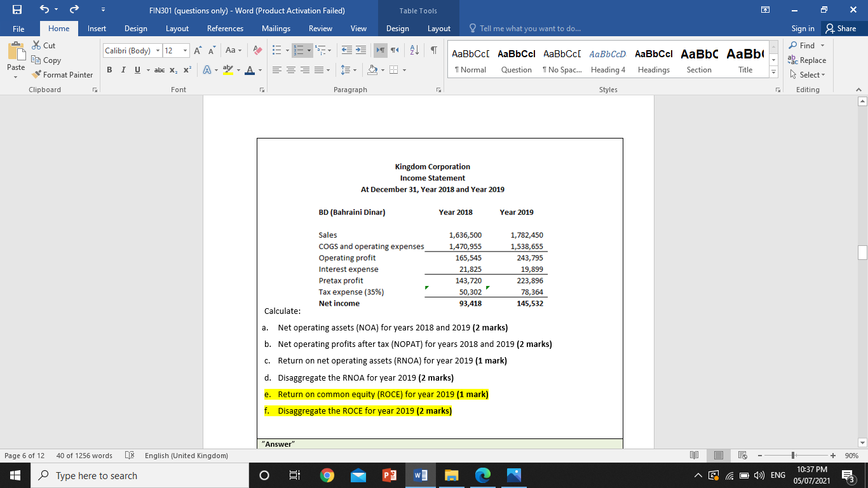Switch to the Review tab
868x488 pixels.
(320, 29)
